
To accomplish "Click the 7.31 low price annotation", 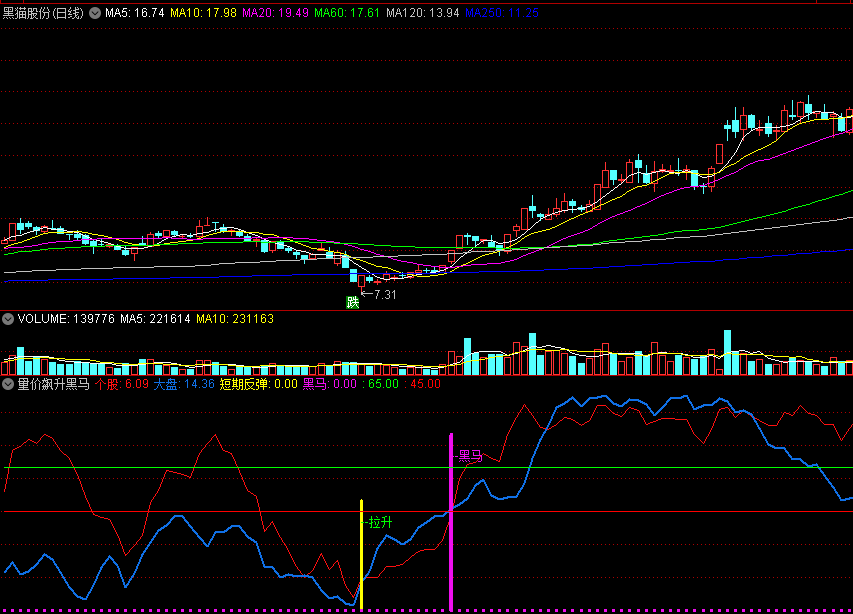I will coord(385,295).
